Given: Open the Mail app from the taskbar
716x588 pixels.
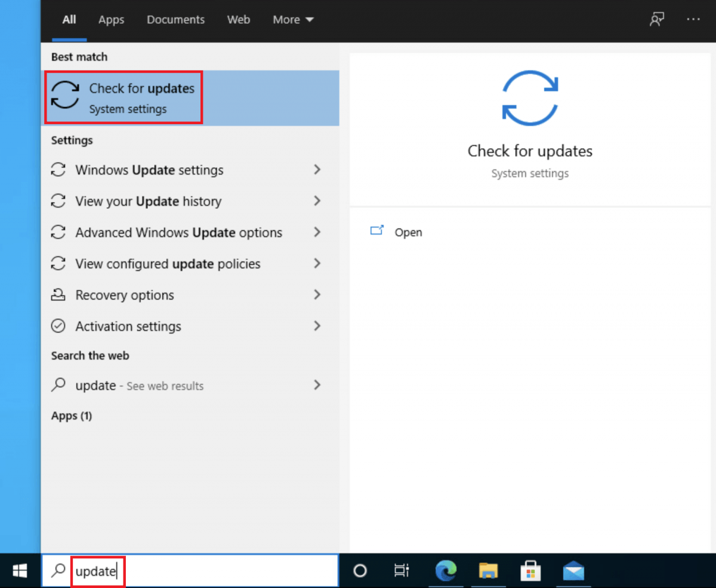Looking at the screenshot, I should pos(573,571).
